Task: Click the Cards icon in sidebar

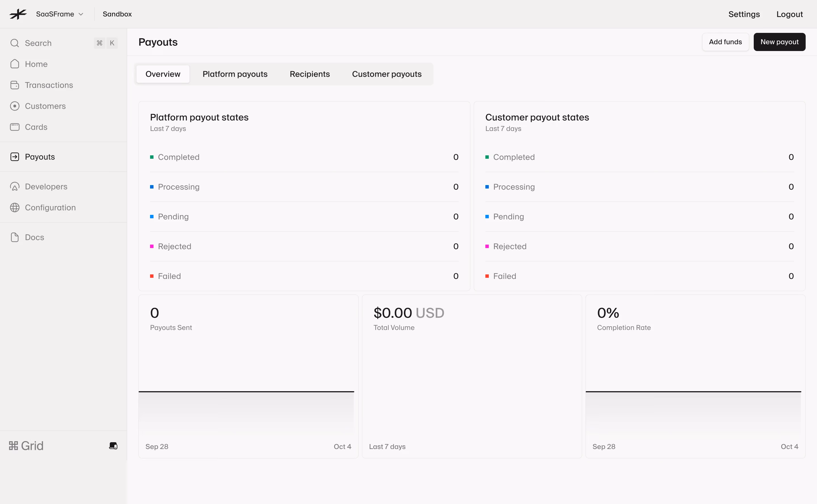Action: [15, 127]
